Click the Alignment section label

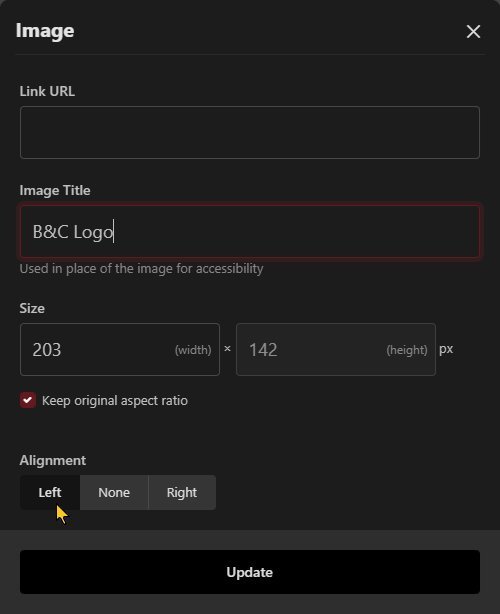pos(52,460)
